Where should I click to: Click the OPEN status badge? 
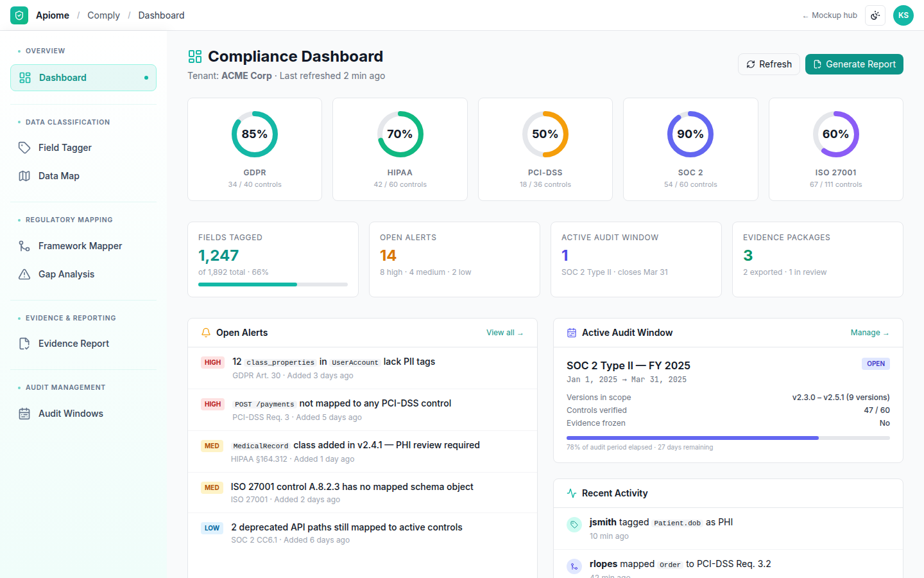(875, 363)
